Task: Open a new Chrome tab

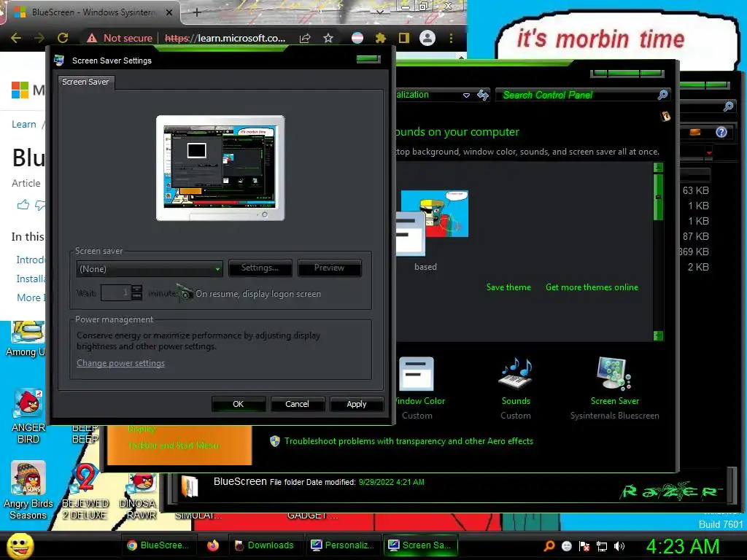Action: pyautogui.click(x=197, y=12)
